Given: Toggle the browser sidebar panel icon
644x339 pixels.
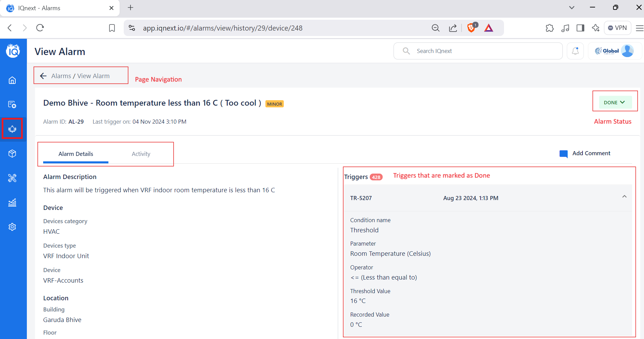Looking at the screenshot, I should [580, 28].
